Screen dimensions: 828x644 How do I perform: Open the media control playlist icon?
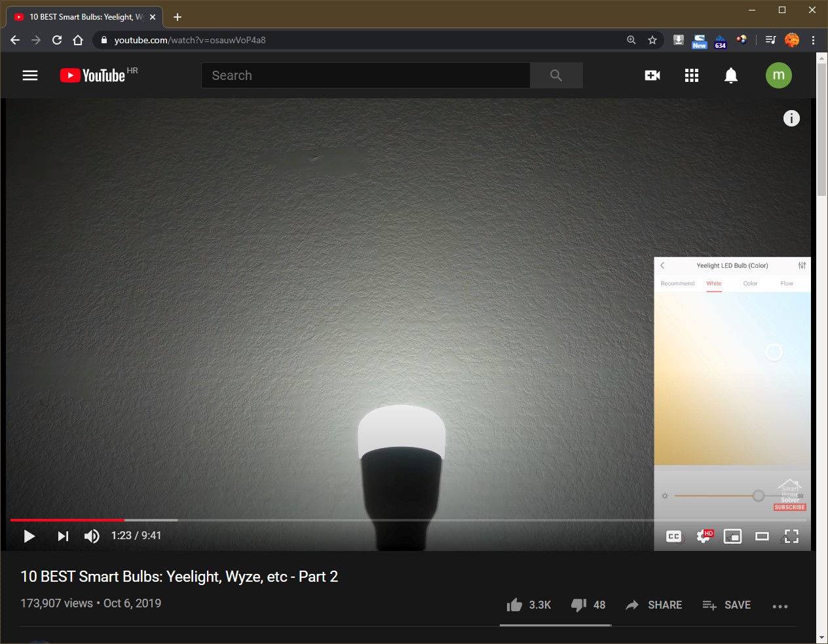tap(771, 40)
